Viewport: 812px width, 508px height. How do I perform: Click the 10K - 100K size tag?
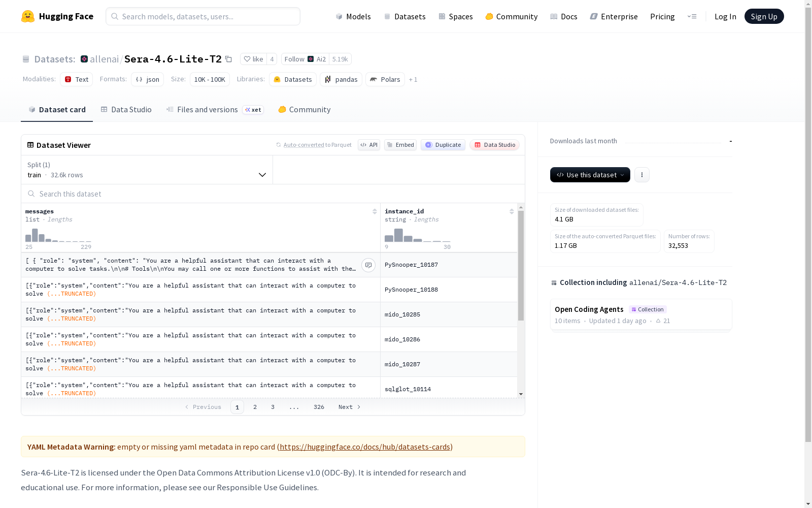(x=210, y=79)
